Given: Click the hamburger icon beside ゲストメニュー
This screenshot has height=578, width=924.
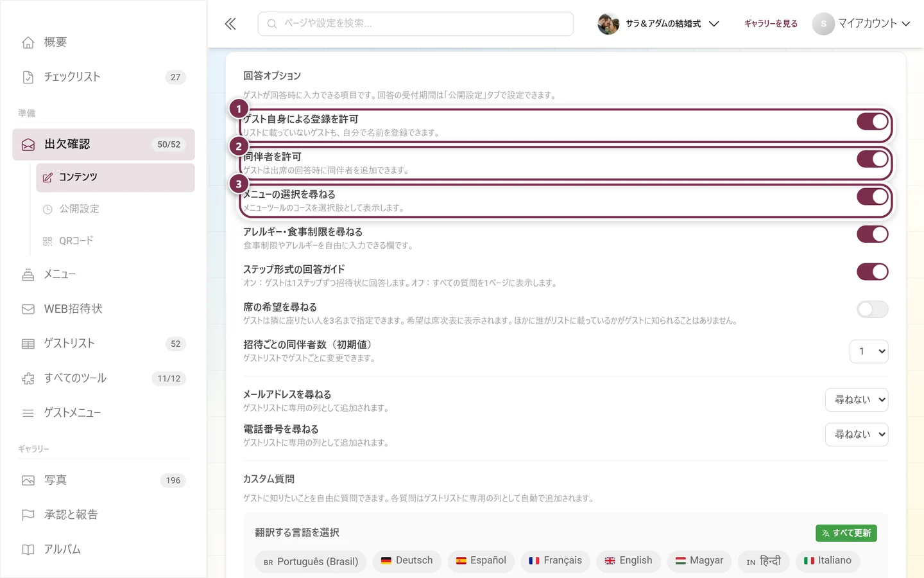Looking at the screenshot, I should (x=28, y=413).
